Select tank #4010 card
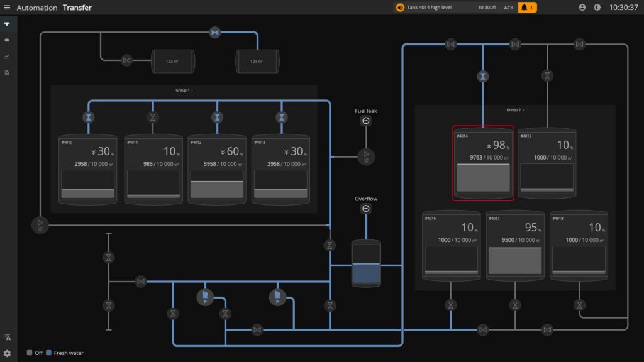This screenshot has height=362, width=644. (x=88, y=169)
